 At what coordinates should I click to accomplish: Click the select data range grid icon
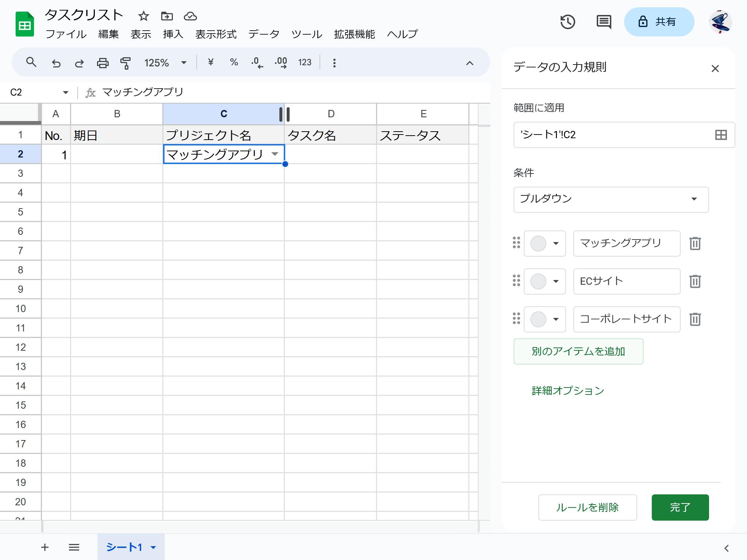tap(721, 135)
